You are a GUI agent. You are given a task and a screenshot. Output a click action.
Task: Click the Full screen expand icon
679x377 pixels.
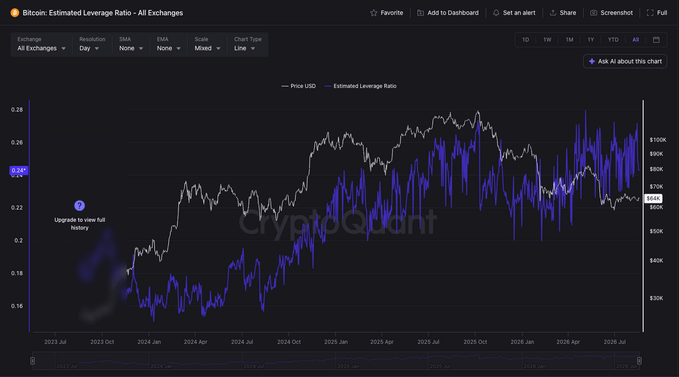coord(650,13)
